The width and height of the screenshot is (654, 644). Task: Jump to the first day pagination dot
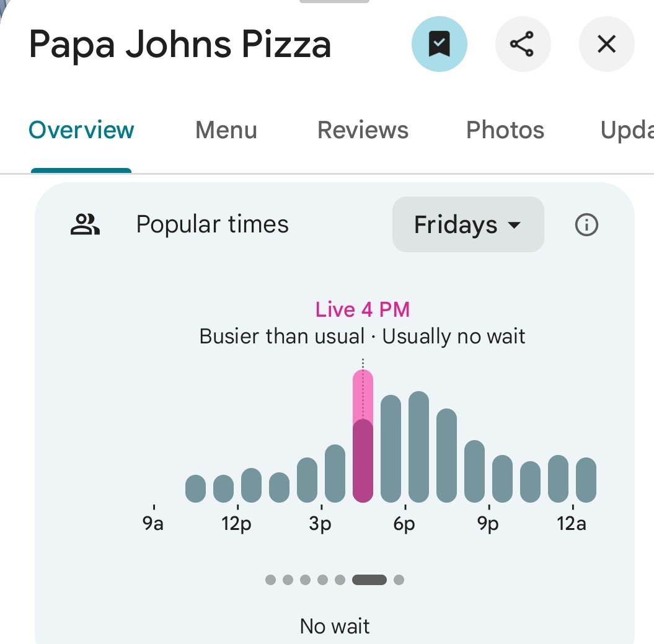click(270, 580)
